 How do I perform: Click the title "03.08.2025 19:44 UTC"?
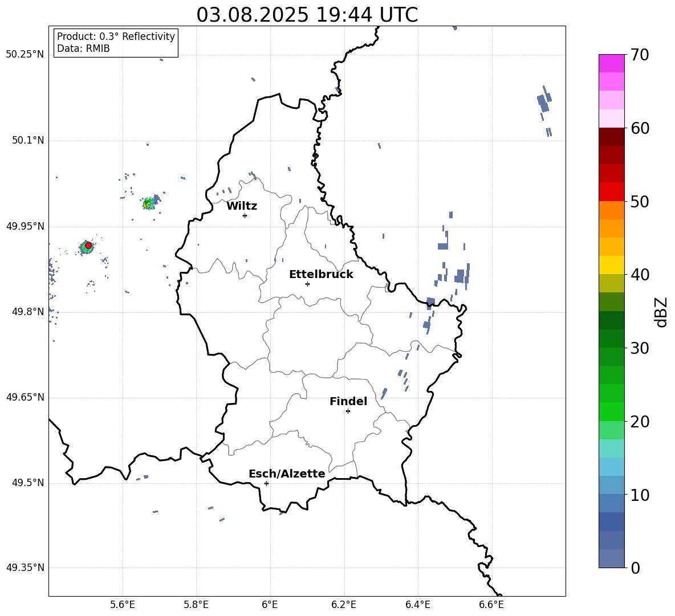(307, 15)
